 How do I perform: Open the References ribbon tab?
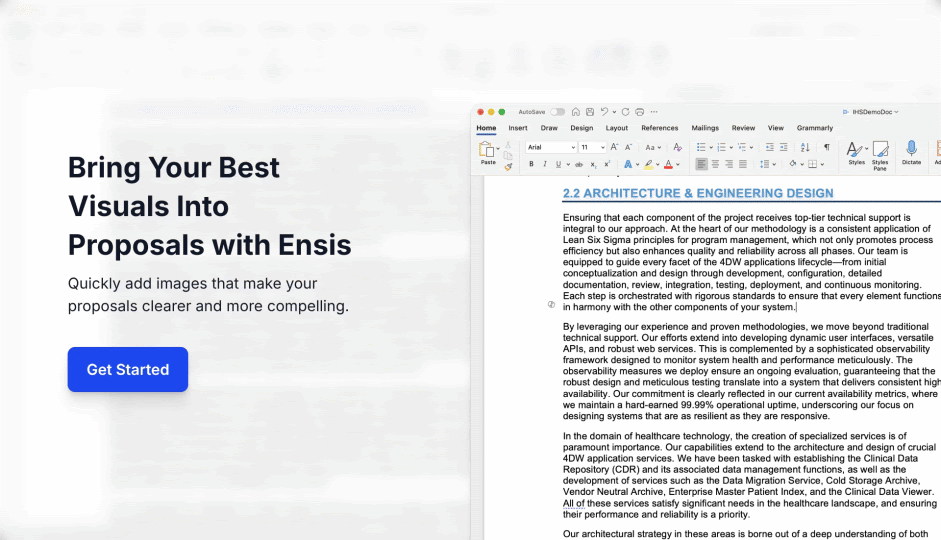(660, 128)
